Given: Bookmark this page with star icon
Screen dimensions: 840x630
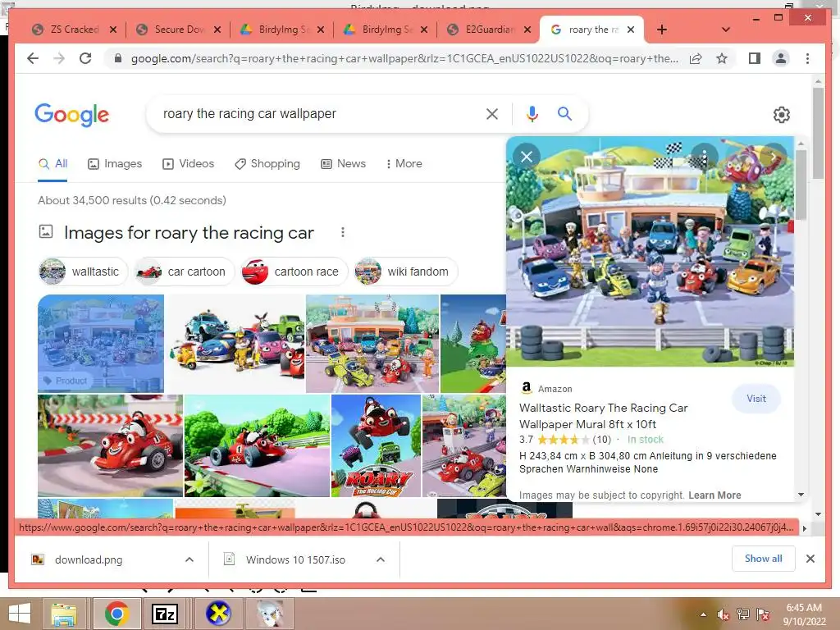Looking at the screenshot, I should (x=722, y=58).
